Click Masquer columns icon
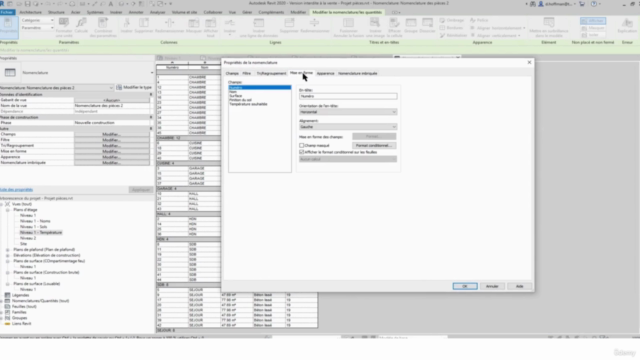Image resolution: width=640 pixels, height=360 pixels. [194, 27]
